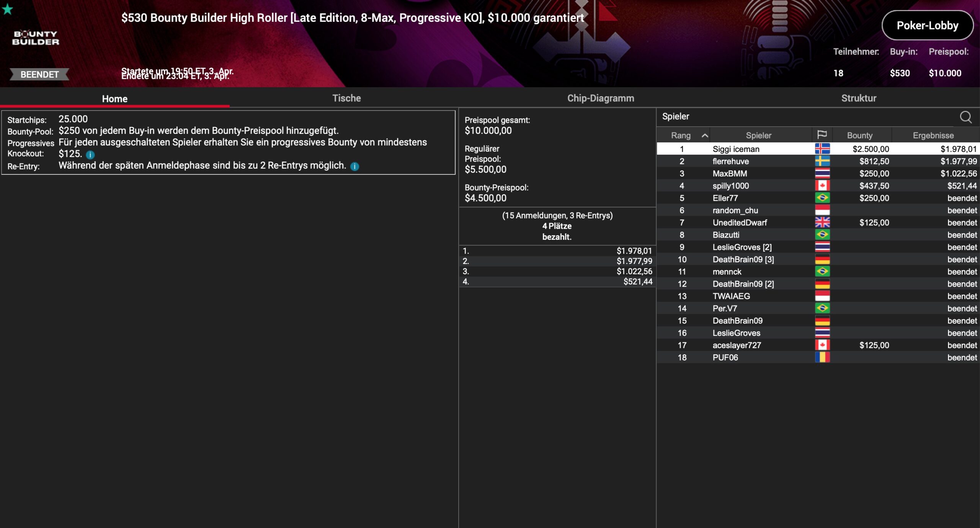Click Siggi iceman's Iceland flag icon
980x528 pixels.
(x=822, y=149)
